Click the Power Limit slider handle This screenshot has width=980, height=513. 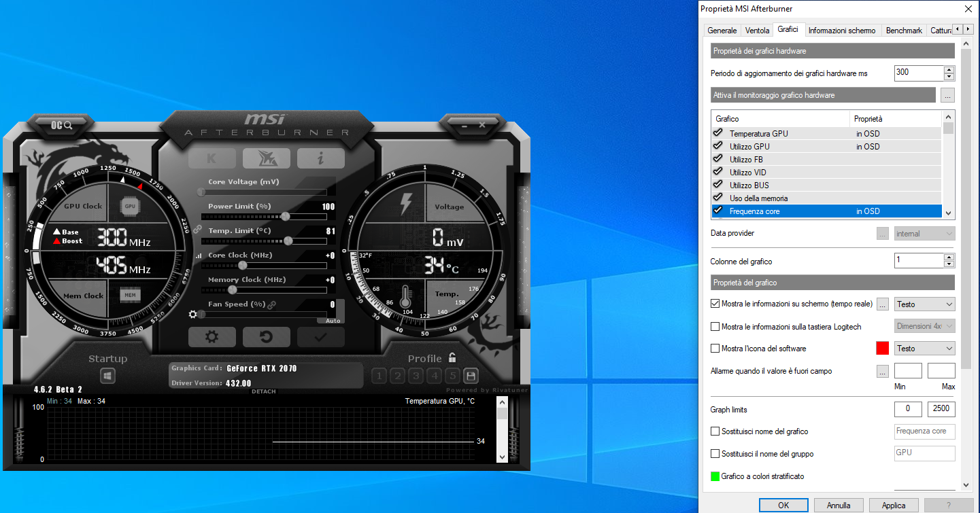[x=286, y=217]
